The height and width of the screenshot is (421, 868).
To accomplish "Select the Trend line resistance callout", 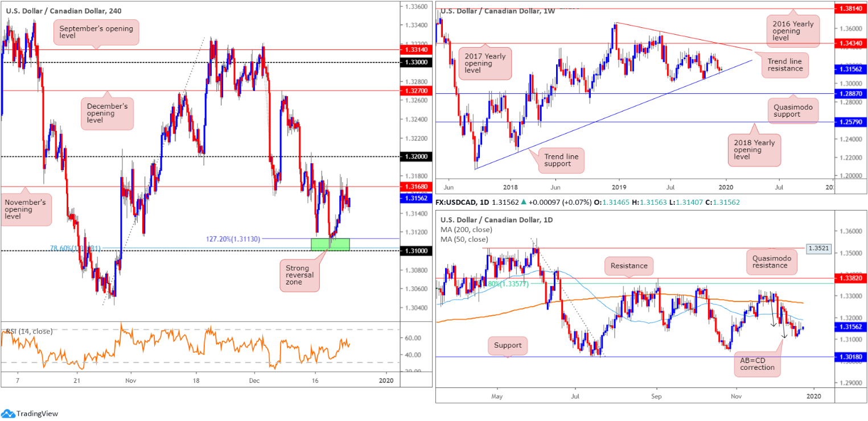I will (785, 65).
